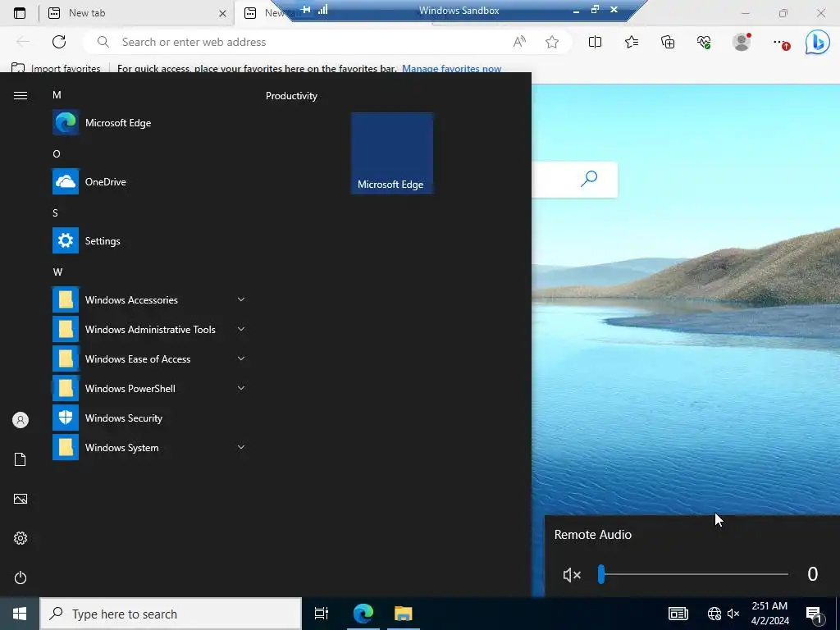Open Edge Collections

(x=668, y=42)
